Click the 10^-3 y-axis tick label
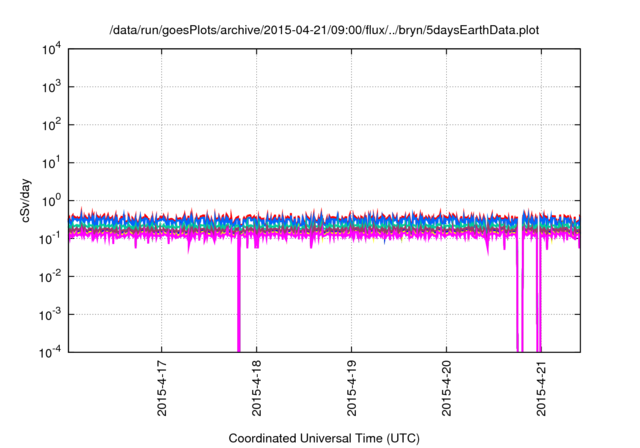Screen dimensions: 640x448 (x=50, y=315)
